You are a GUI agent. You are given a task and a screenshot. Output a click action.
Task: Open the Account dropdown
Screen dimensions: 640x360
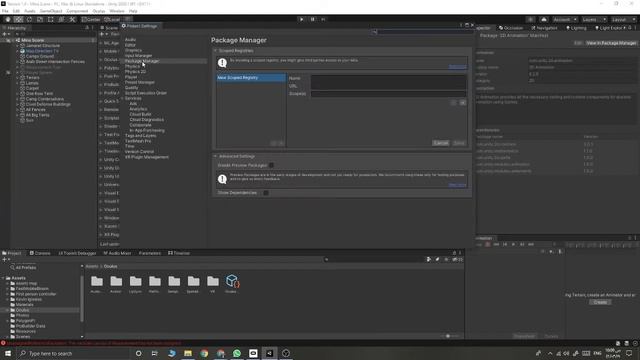565,20
